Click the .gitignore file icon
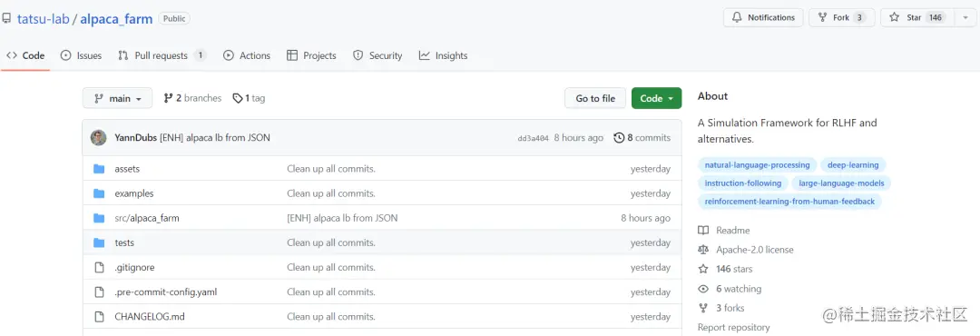The image size is (980, 336). [x=99, y=267]
